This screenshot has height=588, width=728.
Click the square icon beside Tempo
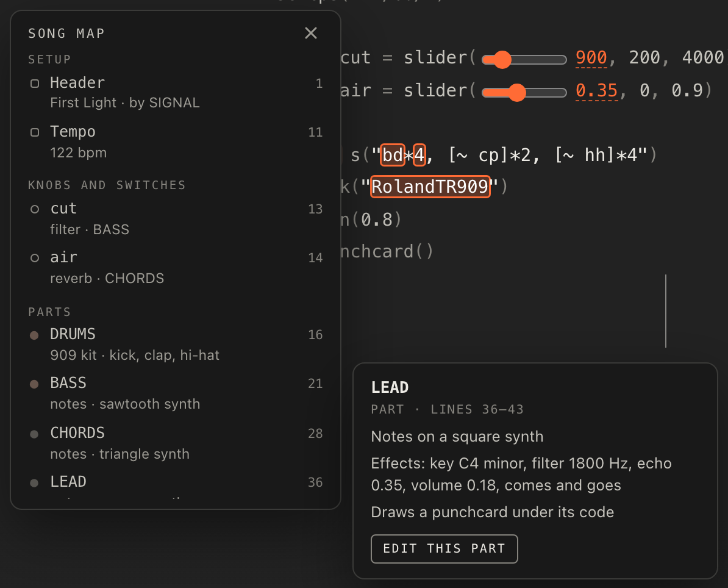point(34,132)
